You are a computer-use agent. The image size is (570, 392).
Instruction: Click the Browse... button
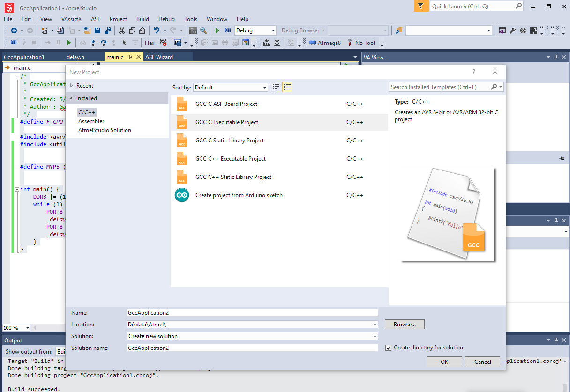405,325
